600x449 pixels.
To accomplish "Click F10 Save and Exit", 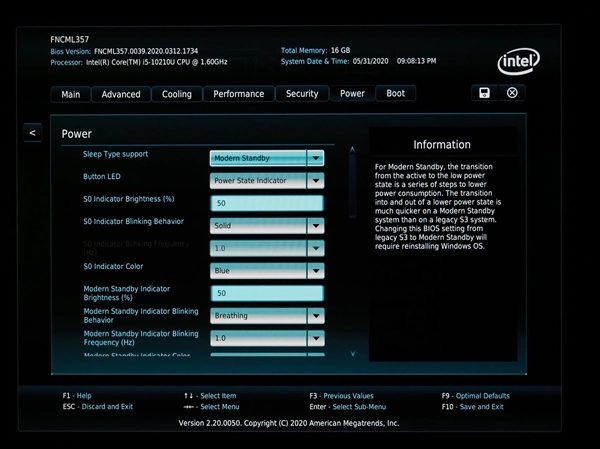I will 473,407.
